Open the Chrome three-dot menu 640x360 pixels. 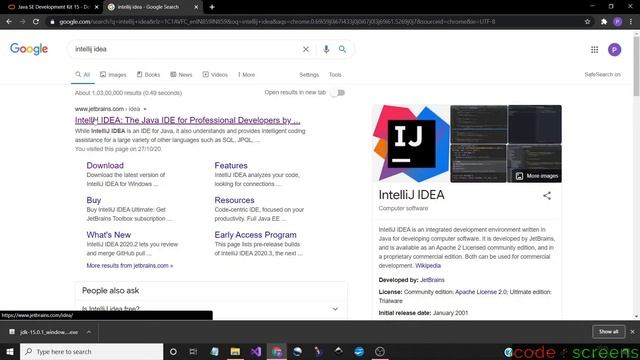click(x=631, y=22)
